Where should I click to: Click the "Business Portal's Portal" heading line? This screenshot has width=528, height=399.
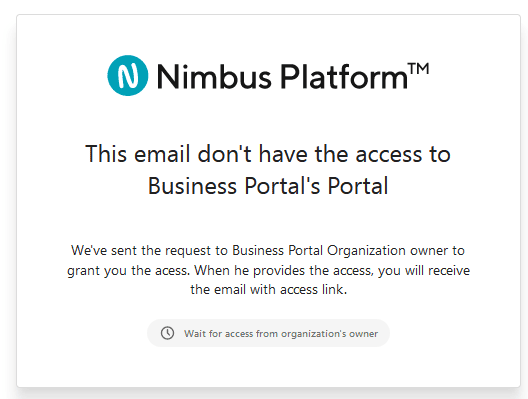click(x=268, y=186)
